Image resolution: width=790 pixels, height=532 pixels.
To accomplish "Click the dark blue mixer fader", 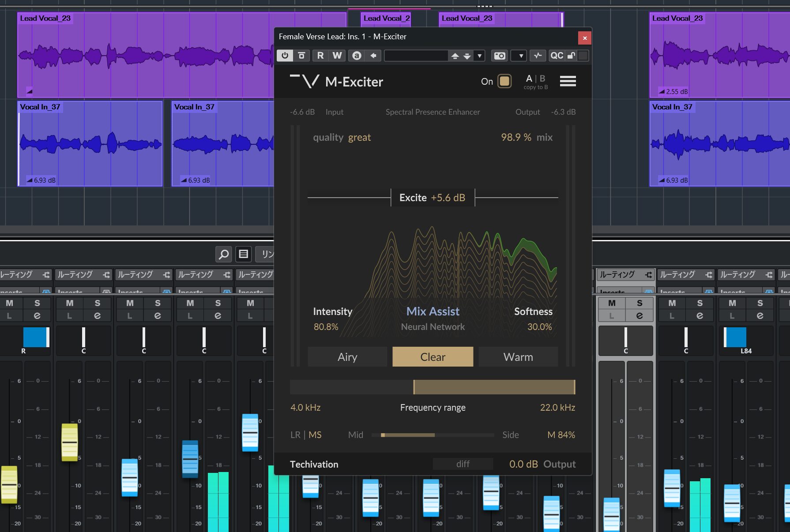I will pos(190,459).
